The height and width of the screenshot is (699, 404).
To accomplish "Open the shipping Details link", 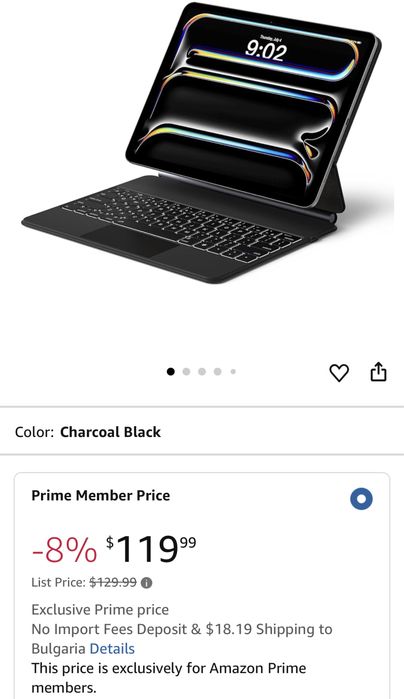I will coord(112,648).
